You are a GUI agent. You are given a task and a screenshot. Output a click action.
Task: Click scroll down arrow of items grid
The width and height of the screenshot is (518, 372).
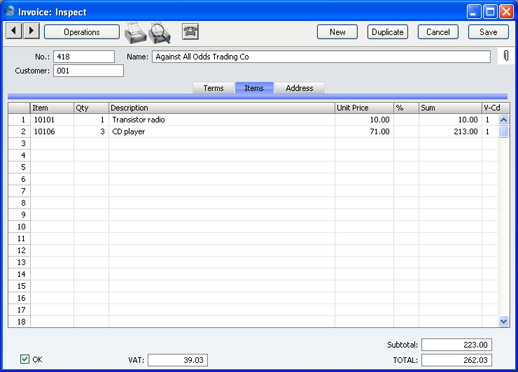[x=504, y=322]
